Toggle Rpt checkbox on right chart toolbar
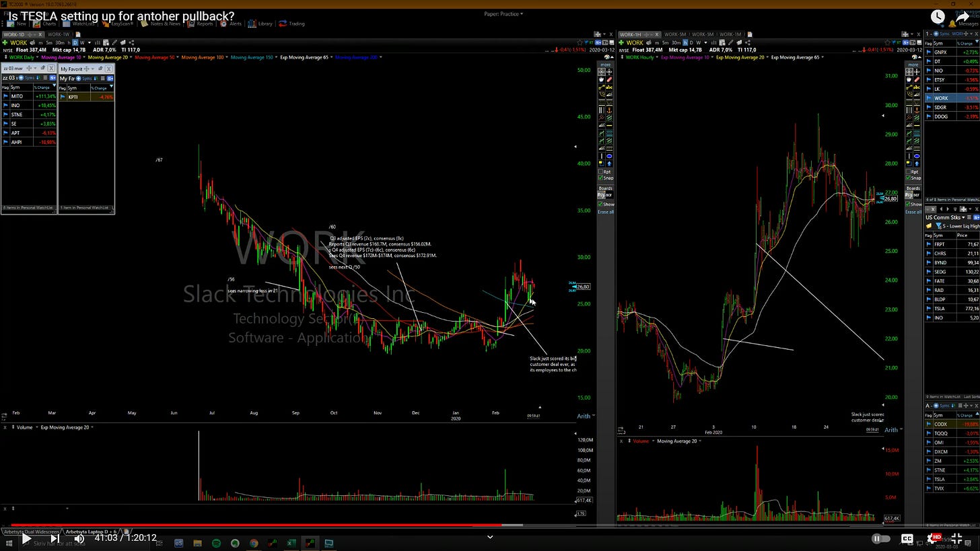The image size is (980, 551). 908,172
